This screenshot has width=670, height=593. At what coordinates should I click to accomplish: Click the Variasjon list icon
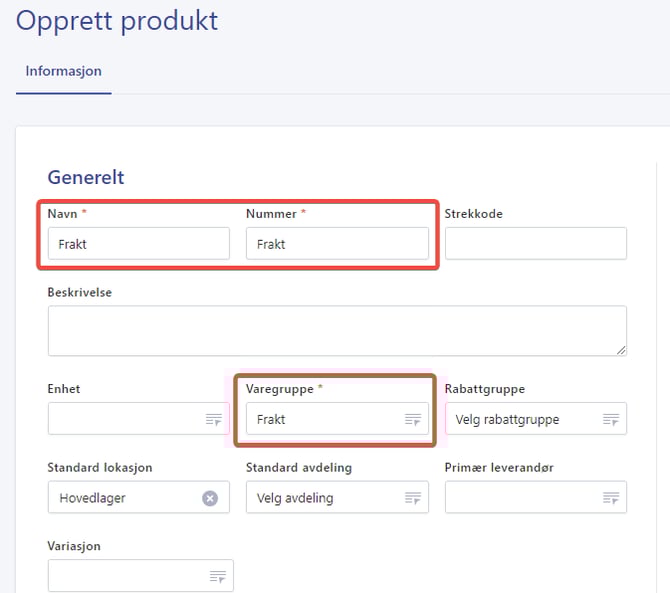click(x=217, y=576)
